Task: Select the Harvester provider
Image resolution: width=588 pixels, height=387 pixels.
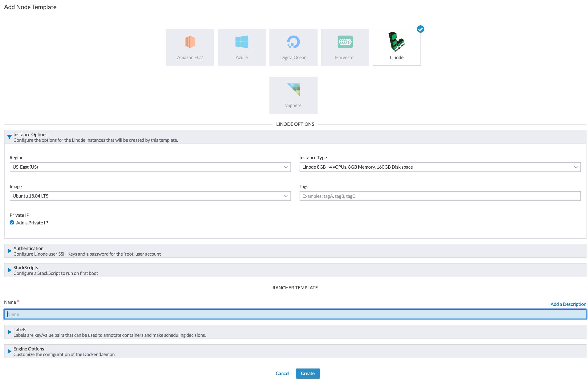Action: point(345,47)
